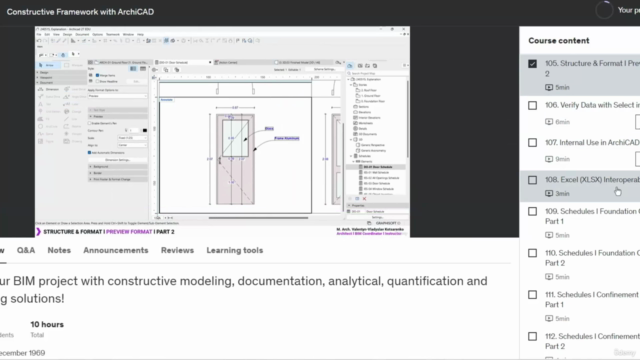This screenshot has width=640, height=360.
Task: Check the box for lecture 107
Action: click(x=532, y=142)
